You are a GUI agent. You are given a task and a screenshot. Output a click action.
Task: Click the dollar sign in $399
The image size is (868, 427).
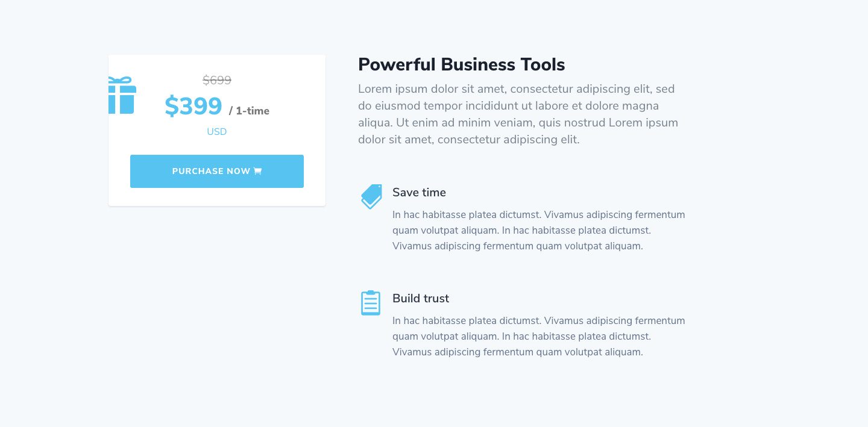(171, 107)
